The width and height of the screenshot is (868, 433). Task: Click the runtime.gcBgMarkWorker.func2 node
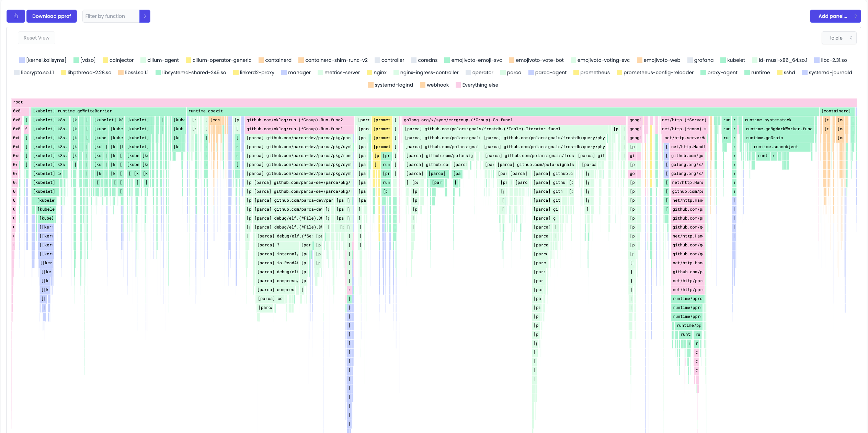pyautogui.click(x=779, y=129)
